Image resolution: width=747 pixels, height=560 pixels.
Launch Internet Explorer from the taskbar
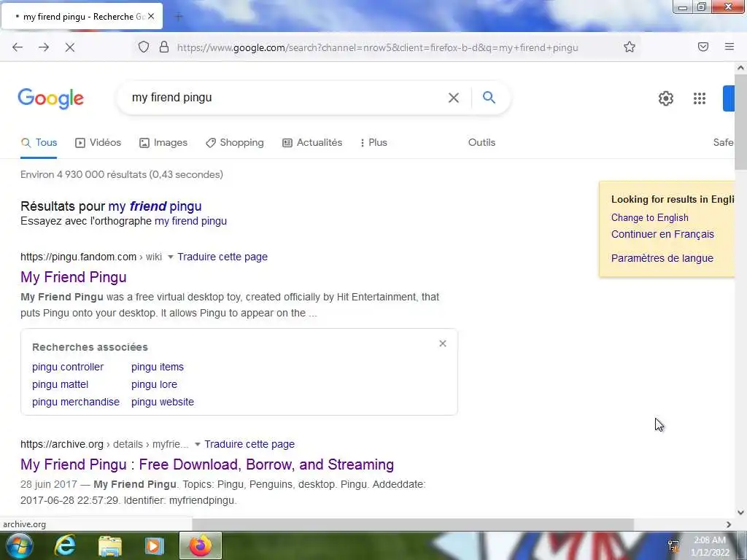pyautogui.click(x=65, y=545)
